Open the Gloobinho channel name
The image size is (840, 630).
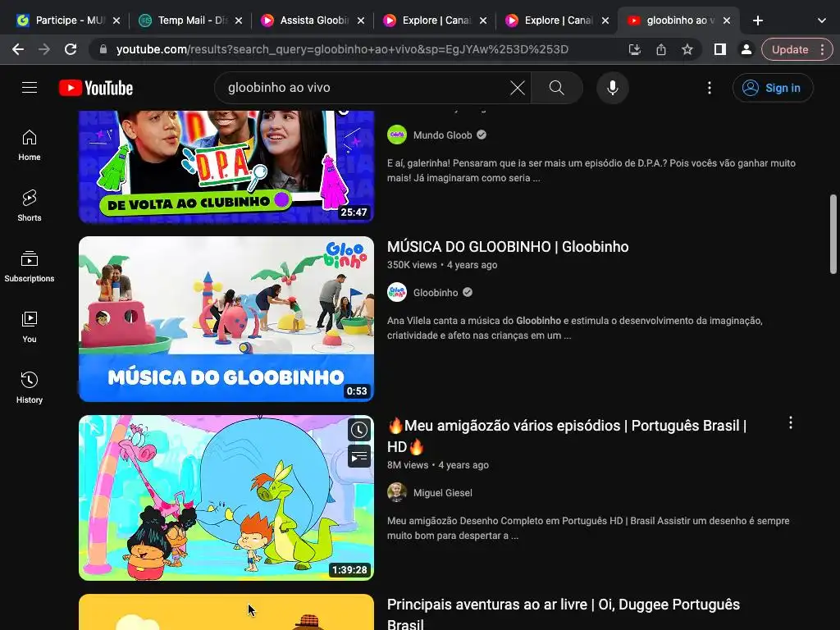click(x=436, y=293)
